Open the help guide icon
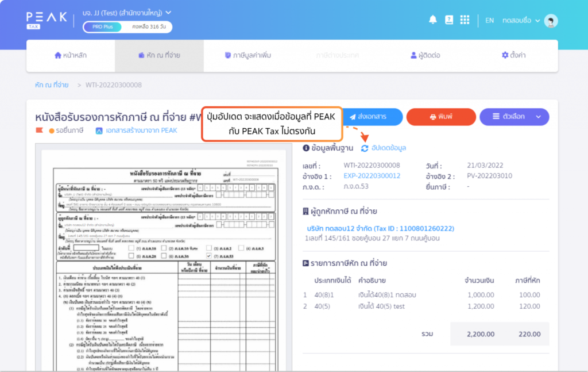The image size is (588, 372). (449, 20)
